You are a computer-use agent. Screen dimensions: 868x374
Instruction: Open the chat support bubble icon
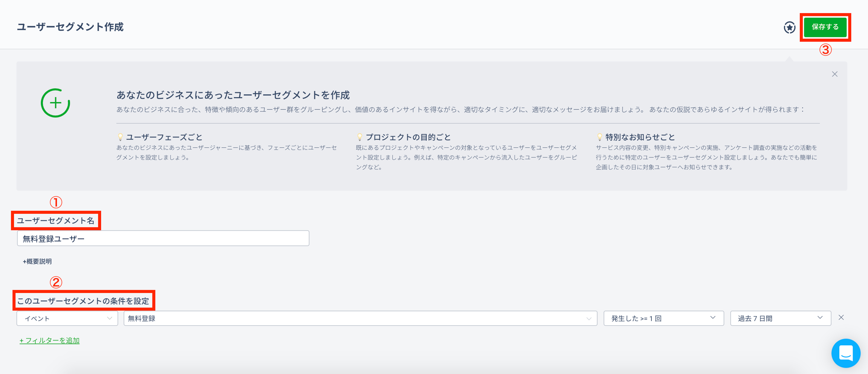tap(846, 353)
